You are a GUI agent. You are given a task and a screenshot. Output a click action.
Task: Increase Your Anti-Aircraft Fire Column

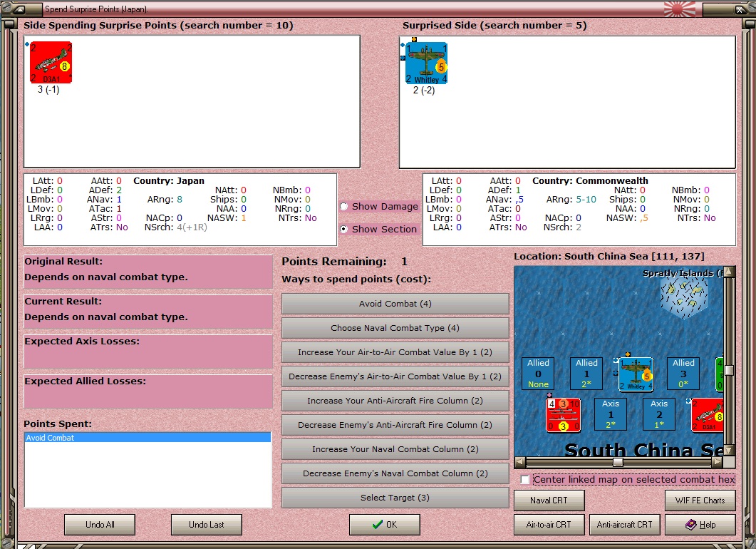pos(395,401)
